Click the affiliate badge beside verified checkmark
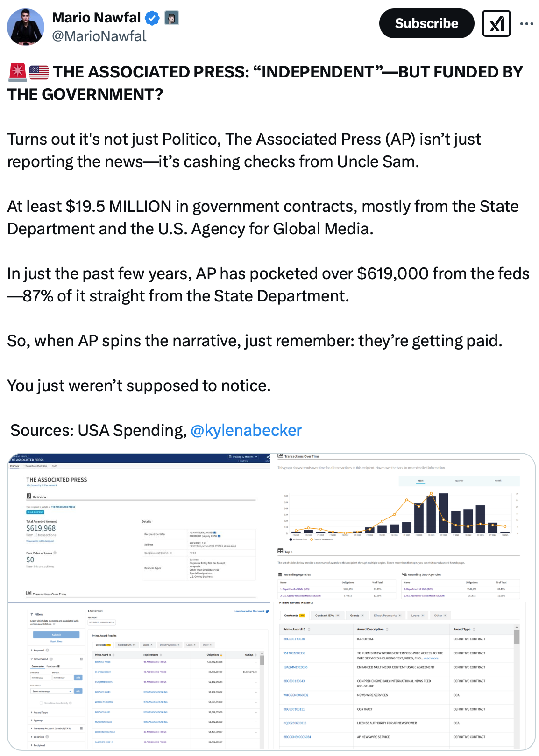The height and width of the screenshot is (756, 539). click(x=172, y=18)
